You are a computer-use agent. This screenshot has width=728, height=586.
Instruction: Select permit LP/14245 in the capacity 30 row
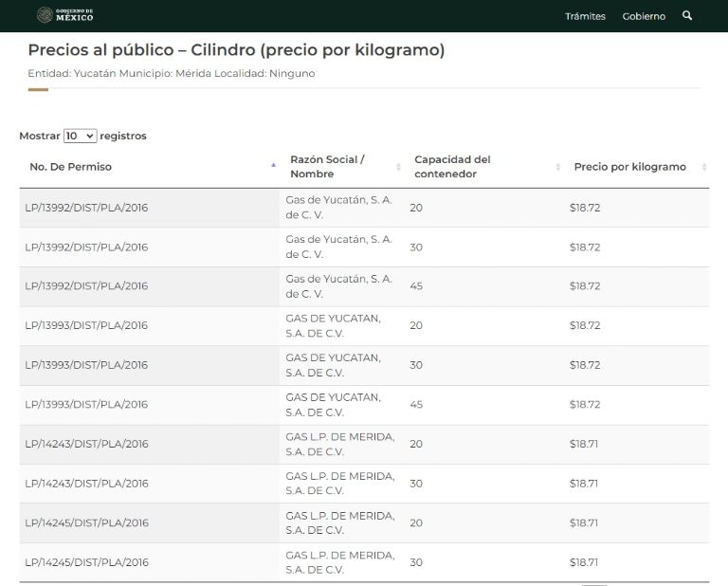click(x=86, y=562)
